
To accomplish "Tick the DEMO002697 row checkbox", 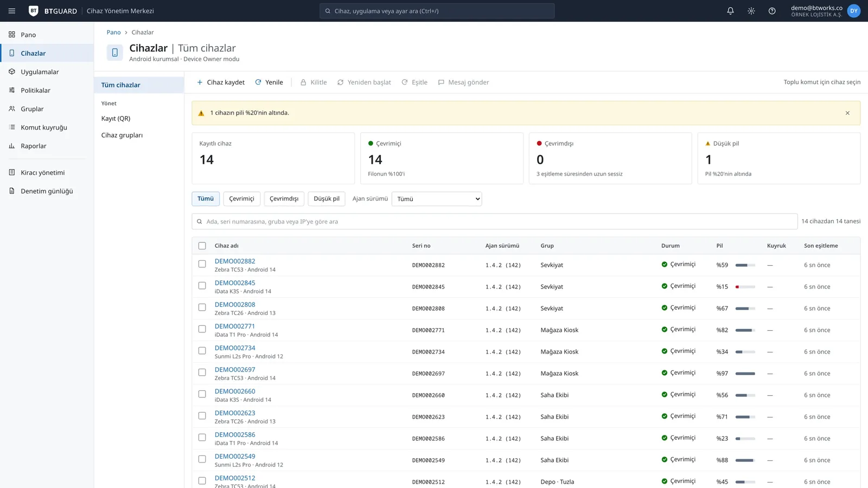I will pyautogui.click(x=202, y=373).
